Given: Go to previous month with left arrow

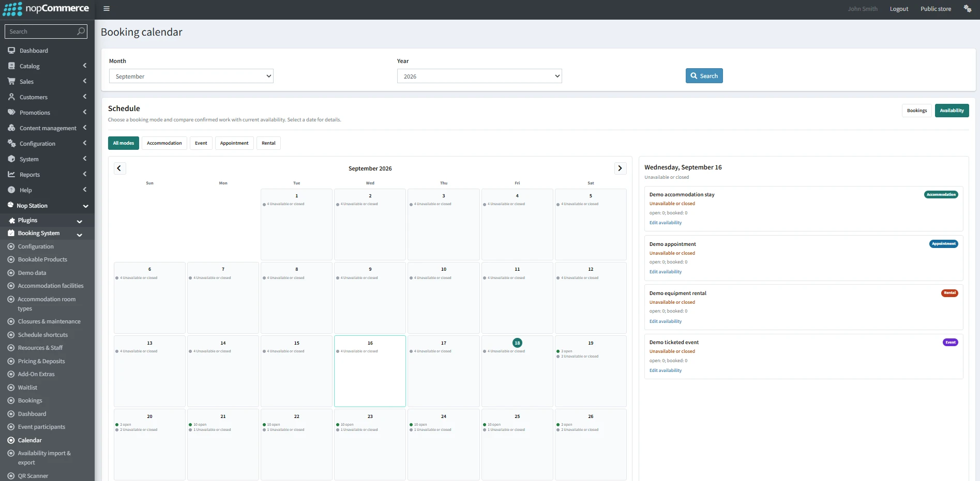Looking at the screenshot, I should 119,168.
